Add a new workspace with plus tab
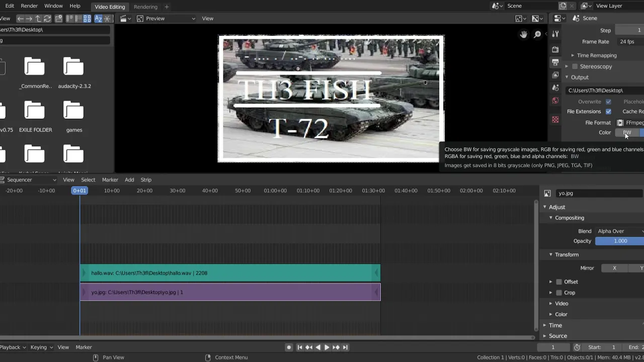 [167, 7]
